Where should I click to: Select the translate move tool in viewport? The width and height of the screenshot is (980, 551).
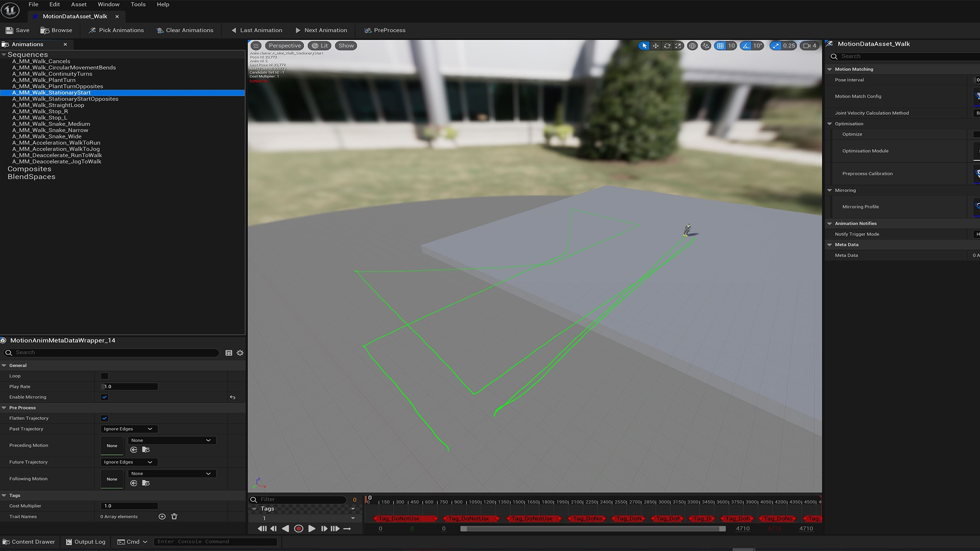(656, 46)
